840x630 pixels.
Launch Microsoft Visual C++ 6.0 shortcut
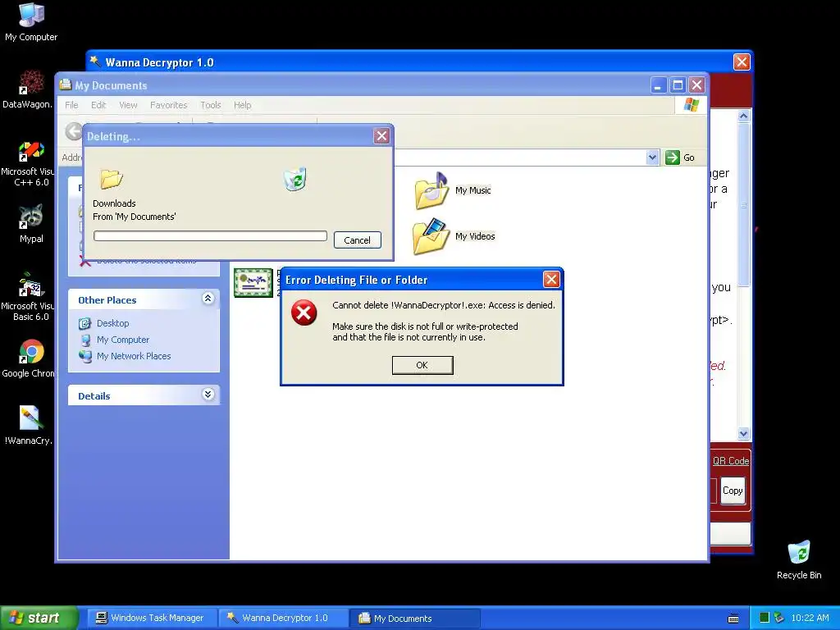(x=30, y=163)
